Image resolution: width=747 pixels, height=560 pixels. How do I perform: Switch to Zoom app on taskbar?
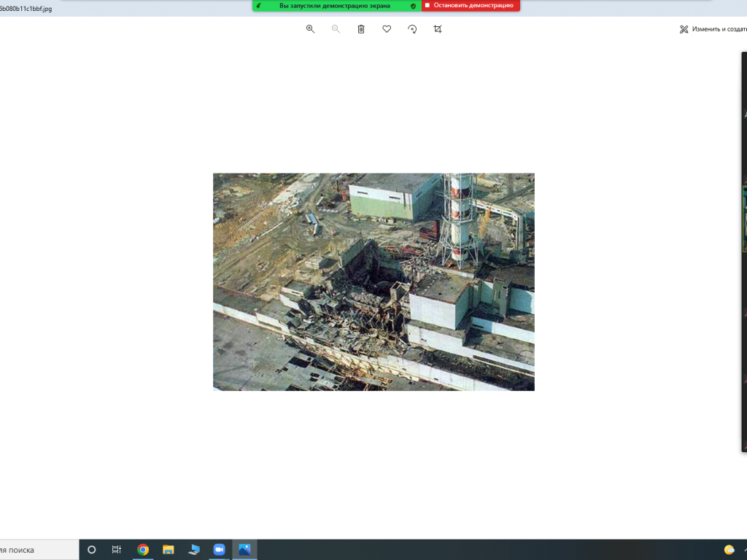pyautogui.click(x=219, y=550)
